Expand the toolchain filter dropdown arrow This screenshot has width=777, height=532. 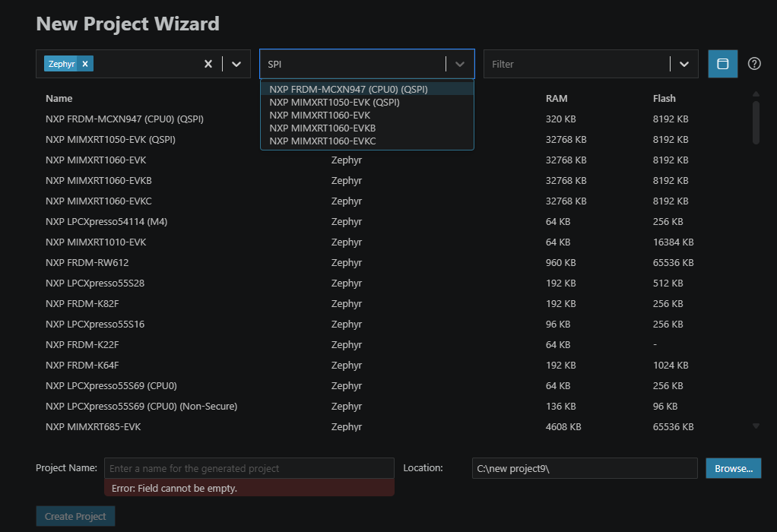[236, 64]
